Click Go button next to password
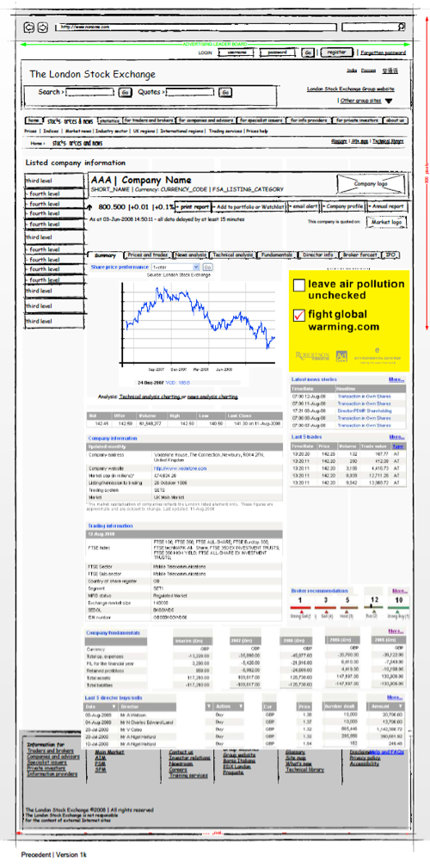430x868 pixels. [308, 52]
